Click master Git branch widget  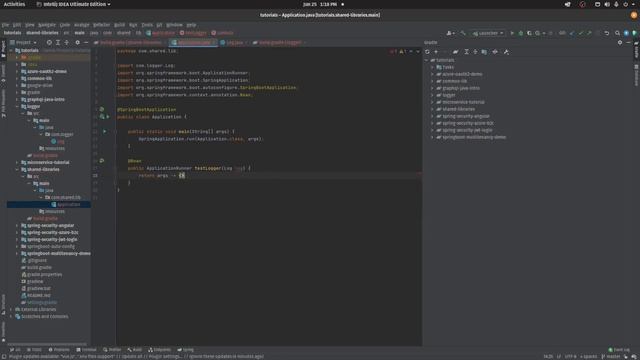[611, 356]
